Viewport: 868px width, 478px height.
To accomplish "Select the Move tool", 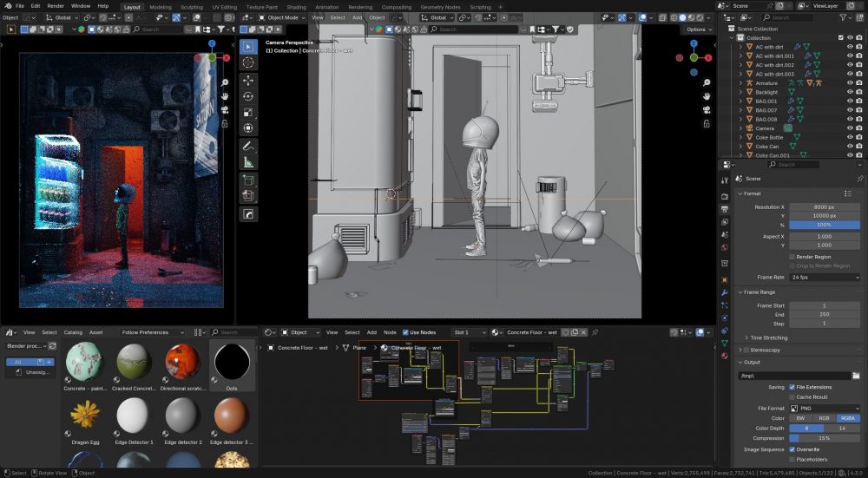I will click(248, 80).
